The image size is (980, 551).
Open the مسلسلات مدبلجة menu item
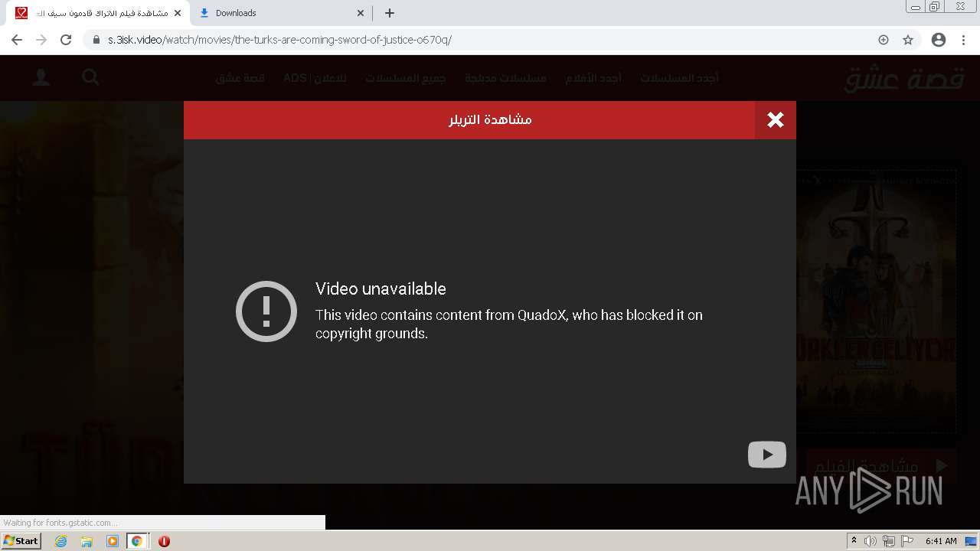[505, 78]
